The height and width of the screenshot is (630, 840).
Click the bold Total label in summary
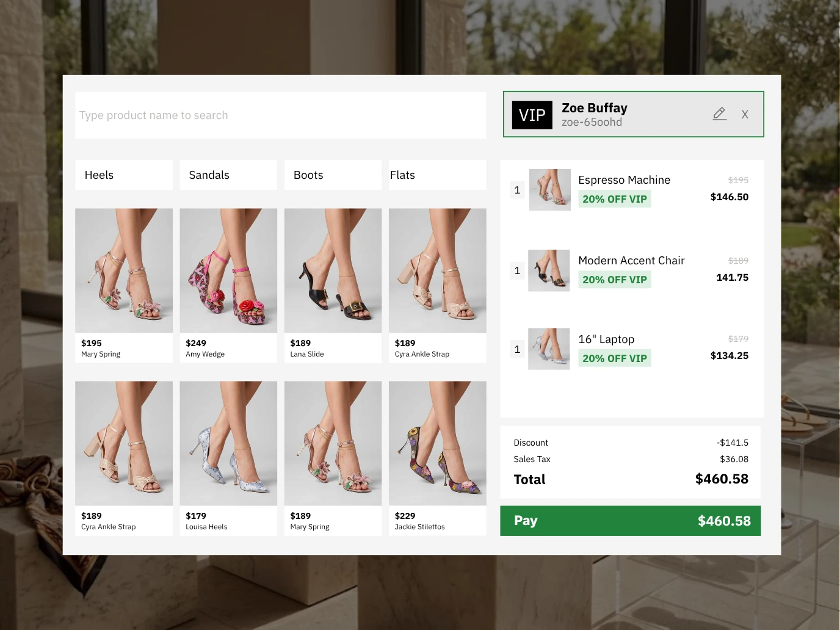pyautogui.click(x=530, y=480)
